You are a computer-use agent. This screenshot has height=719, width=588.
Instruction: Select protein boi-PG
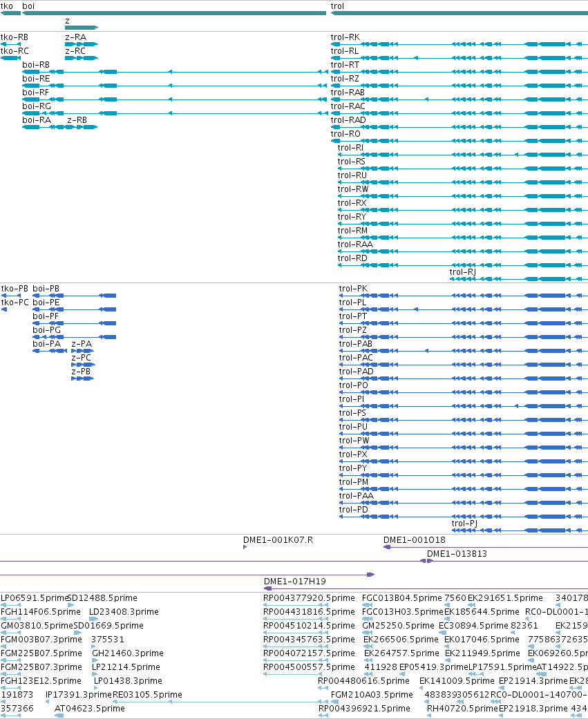47,329
